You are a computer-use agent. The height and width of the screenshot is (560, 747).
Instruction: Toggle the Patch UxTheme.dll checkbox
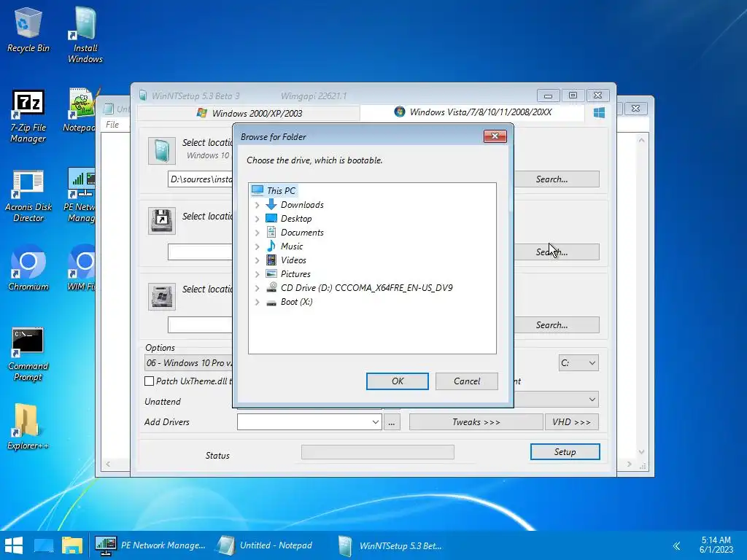[x=149, y=381]
